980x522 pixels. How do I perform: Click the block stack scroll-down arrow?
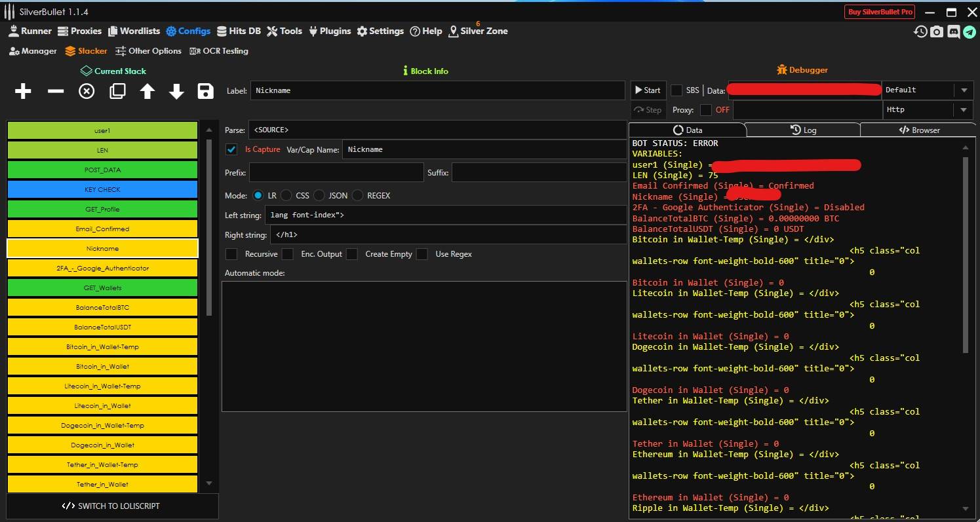tap(209, 483)
